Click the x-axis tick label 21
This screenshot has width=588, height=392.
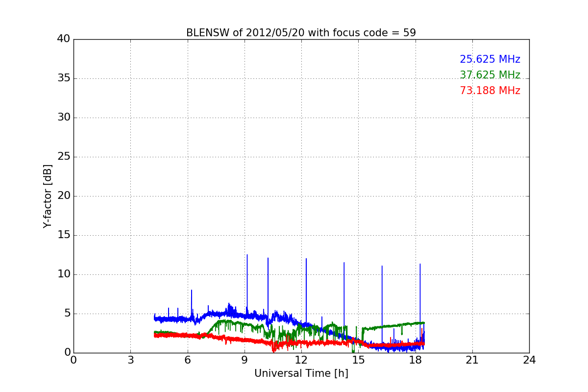point(472,360)
